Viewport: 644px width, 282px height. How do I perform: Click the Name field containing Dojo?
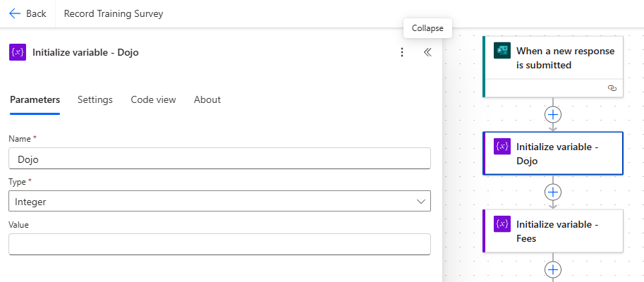coord(219,159)
